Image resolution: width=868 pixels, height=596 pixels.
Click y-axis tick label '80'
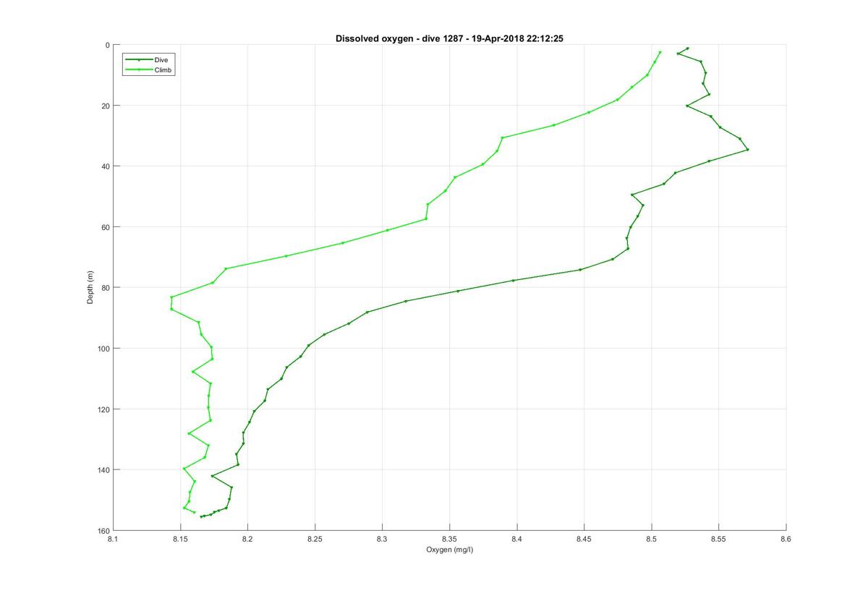[x=106, y=288]
